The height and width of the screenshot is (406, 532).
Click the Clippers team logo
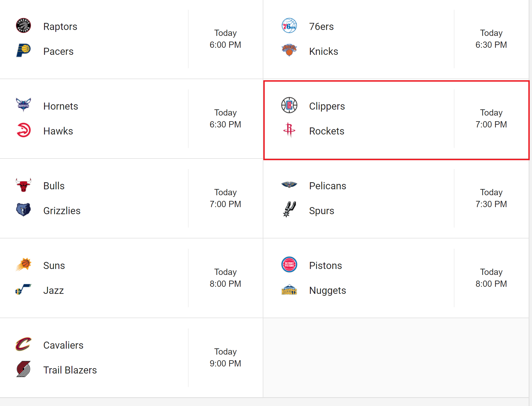point(289,105)
